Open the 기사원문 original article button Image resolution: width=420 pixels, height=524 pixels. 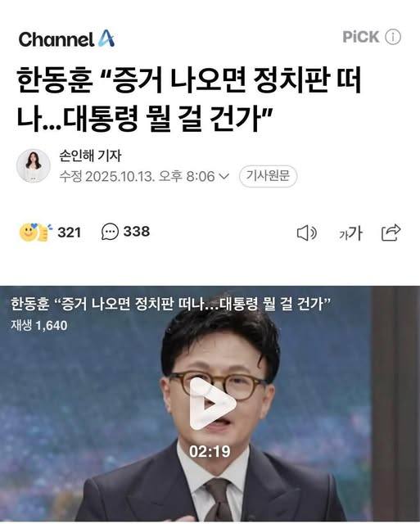(268, 176)
